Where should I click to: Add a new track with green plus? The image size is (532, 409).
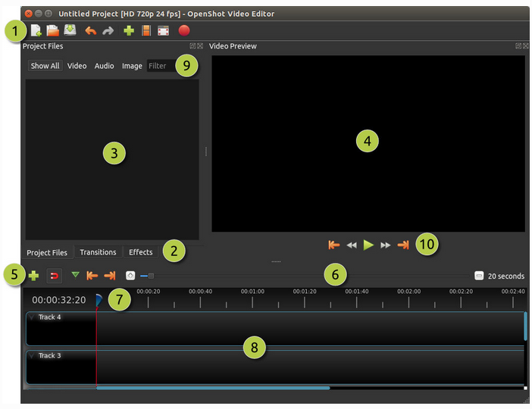click(33, 276)
